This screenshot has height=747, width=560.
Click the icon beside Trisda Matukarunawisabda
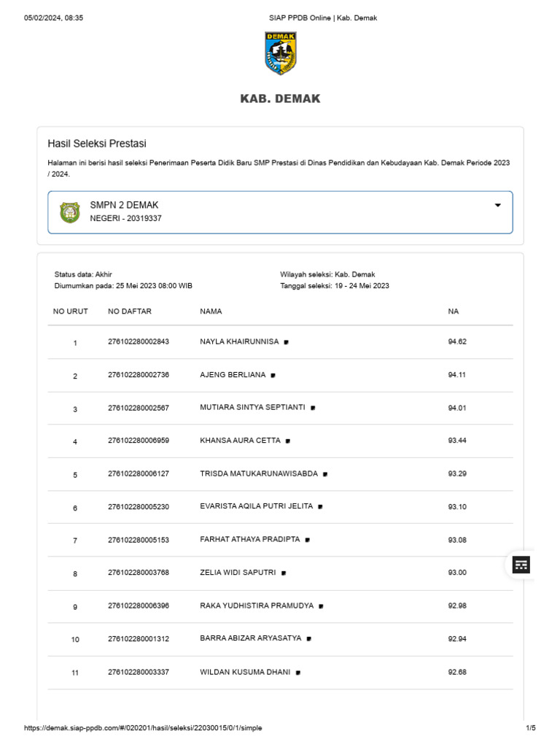click(x=325, y=474)
